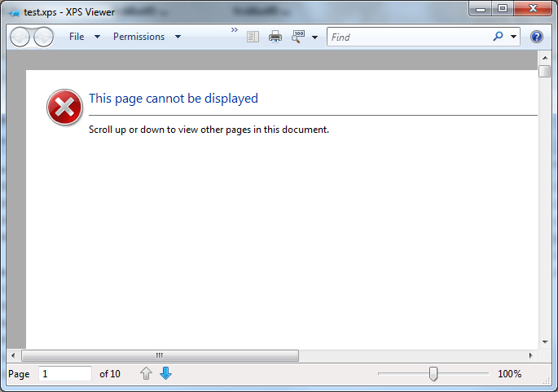Open the zoom options dropdown arrow
The height and width of the screenshot is (392, 558).
pos(314,37)
